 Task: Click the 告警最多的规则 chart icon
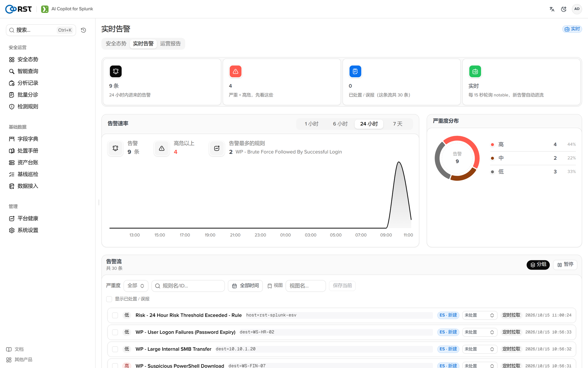[217, 148]
